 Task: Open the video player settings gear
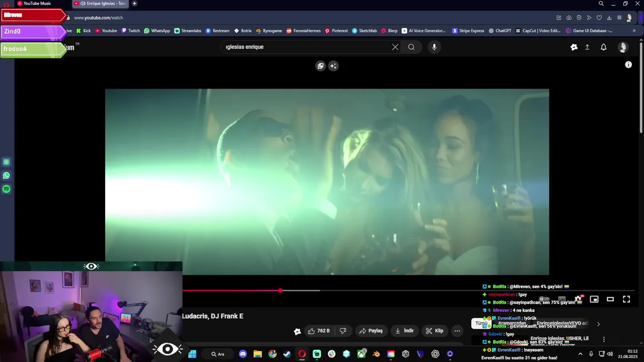click(578, 299)
